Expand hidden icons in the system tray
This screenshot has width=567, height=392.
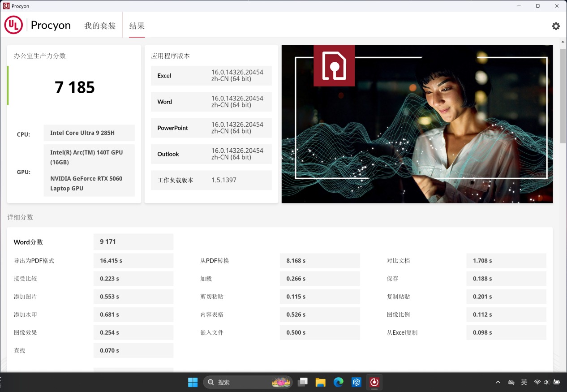(498, 382)
